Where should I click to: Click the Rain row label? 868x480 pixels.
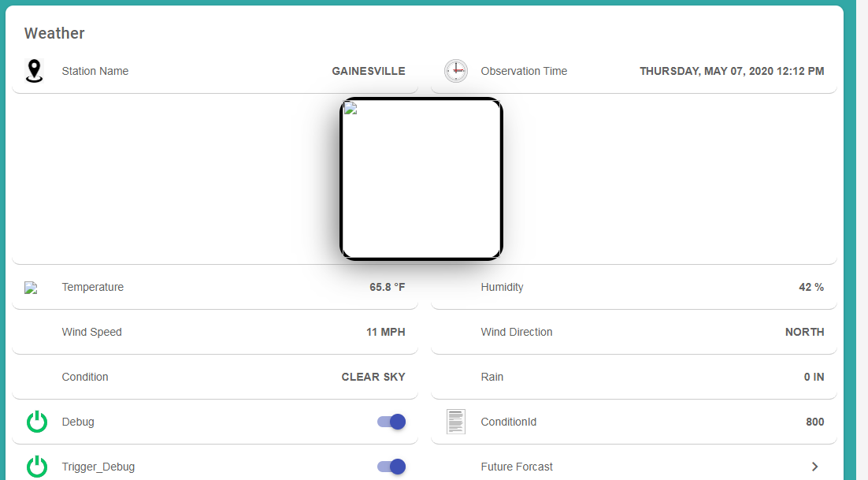tap(491, 377)
